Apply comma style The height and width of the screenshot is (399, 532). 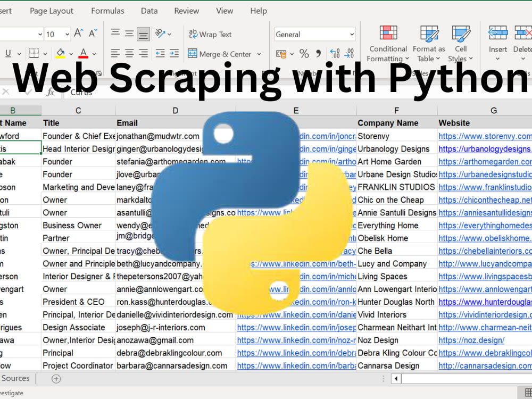318,54
